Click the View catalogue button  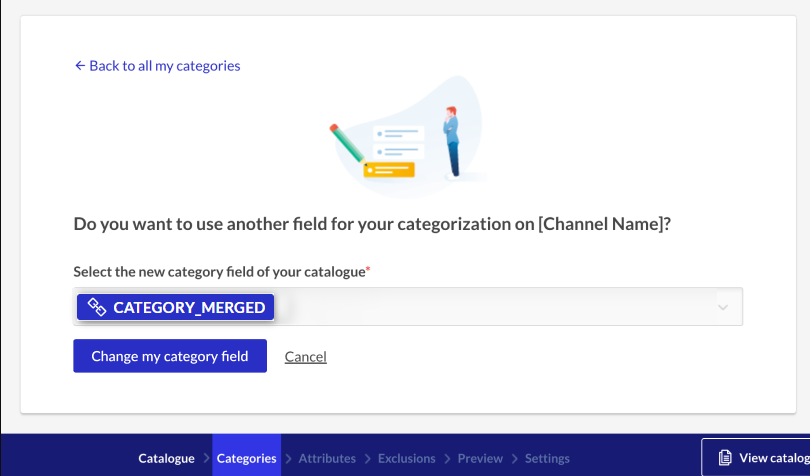click(755, 457)
